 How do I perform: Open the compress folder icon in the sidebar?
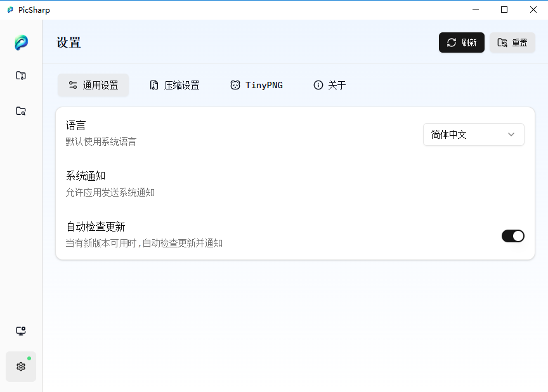click(x=21, y=75)
